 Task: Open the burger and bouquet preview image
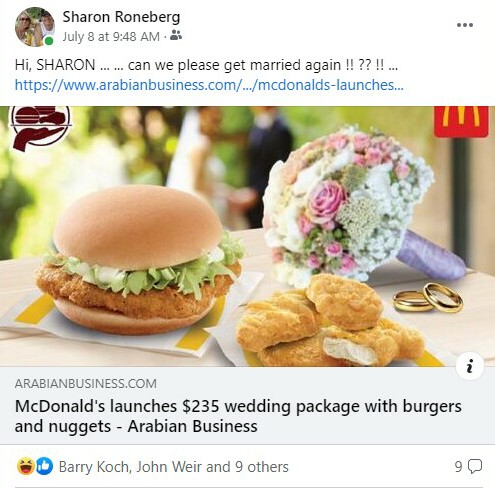point(247,236)
